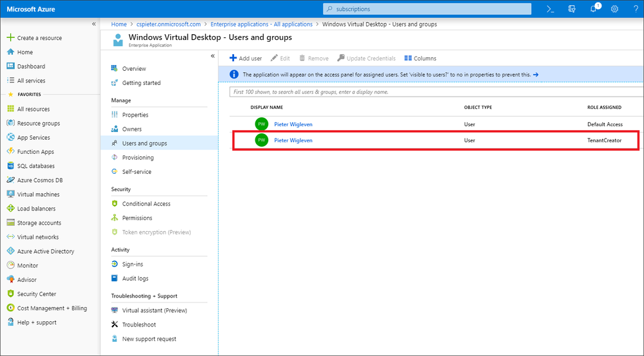Click the Function Apps lightning icon
Screen dimensions: 644x356
11,151
